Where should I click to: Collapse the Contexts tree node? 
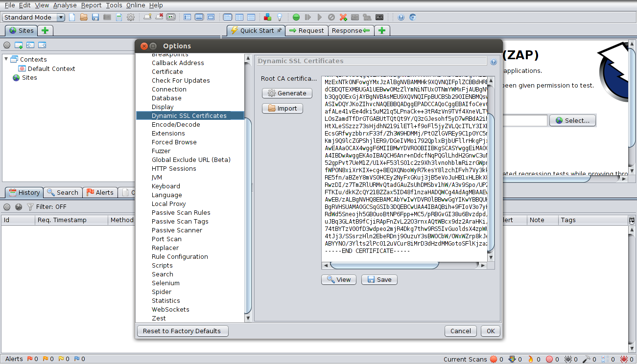7,60
